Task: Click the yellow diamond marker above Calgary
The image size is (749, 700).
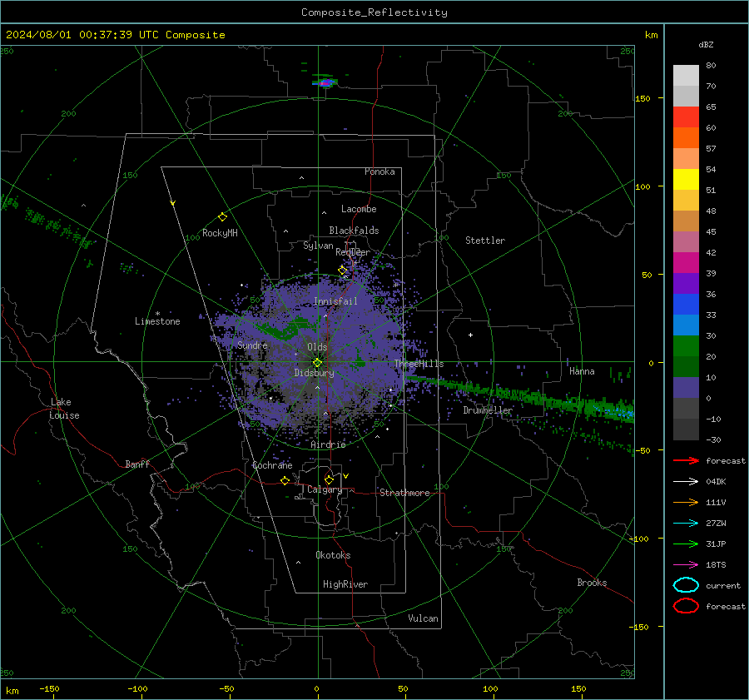Action: (329, 479)
